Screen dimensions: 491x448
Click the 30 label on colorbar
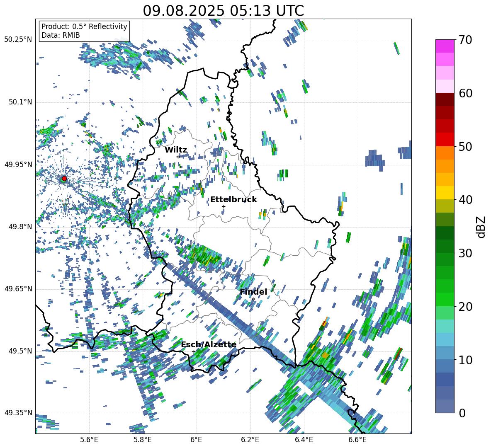click(x=465, y=253)
